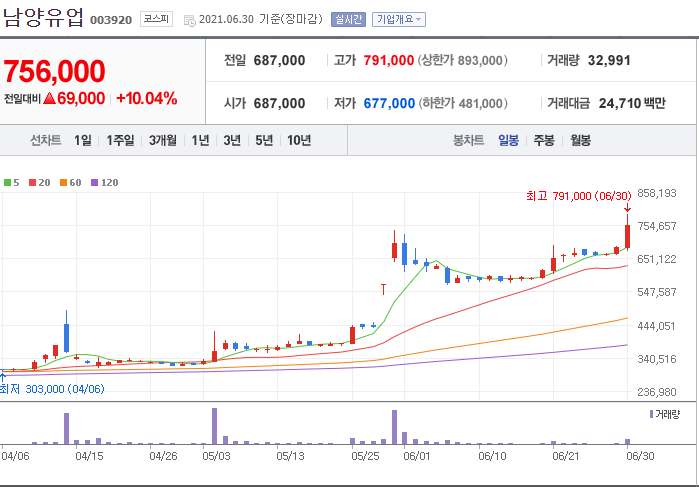
Task: Click the red 20-day average swatch
Action: [32, 182]
